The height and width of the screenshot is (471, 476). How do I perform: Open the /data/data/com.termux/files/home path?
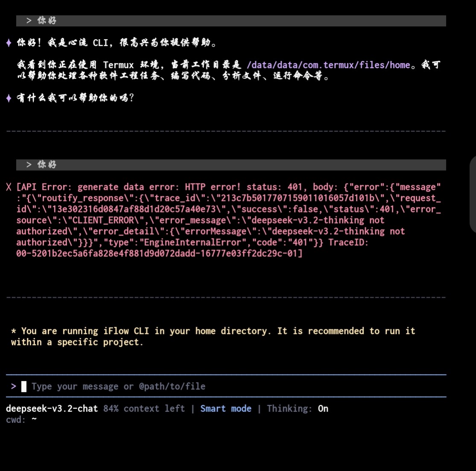[328, 65]
